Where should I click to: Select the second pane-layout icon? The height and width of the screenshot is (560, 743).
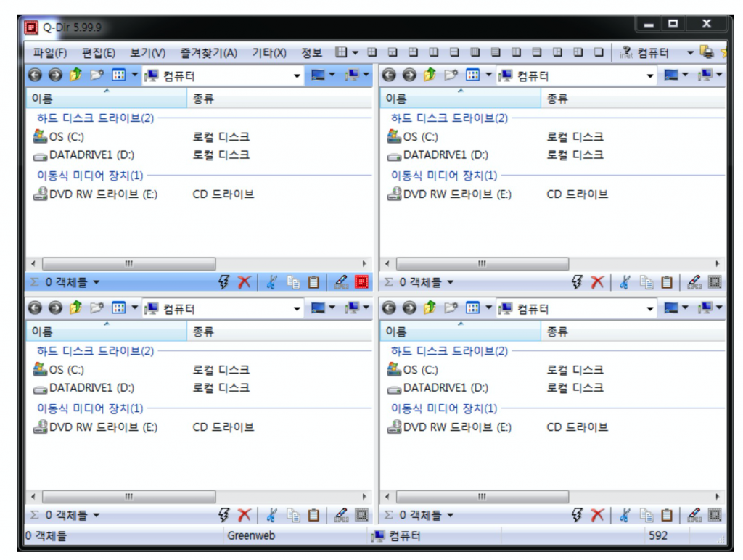pos(393,52)
